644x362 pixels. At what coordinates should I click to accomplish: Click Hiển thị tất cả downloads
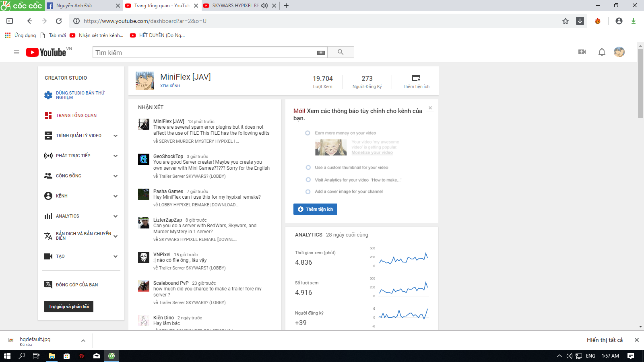tap(605, 340)
